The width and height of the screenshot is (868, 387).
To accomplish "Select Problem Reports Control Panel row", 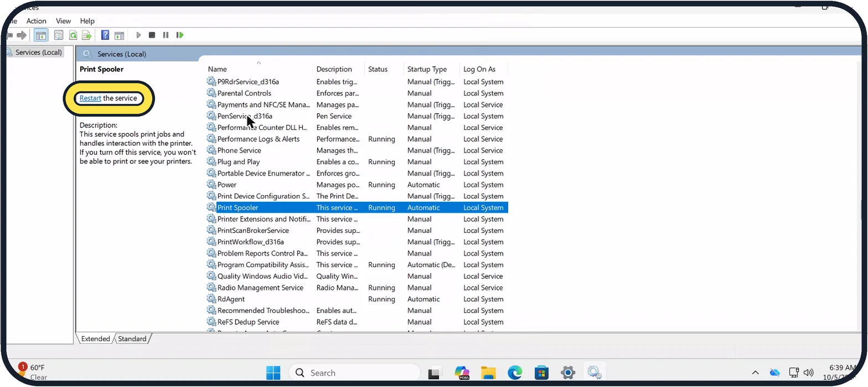I will (357, 253).
